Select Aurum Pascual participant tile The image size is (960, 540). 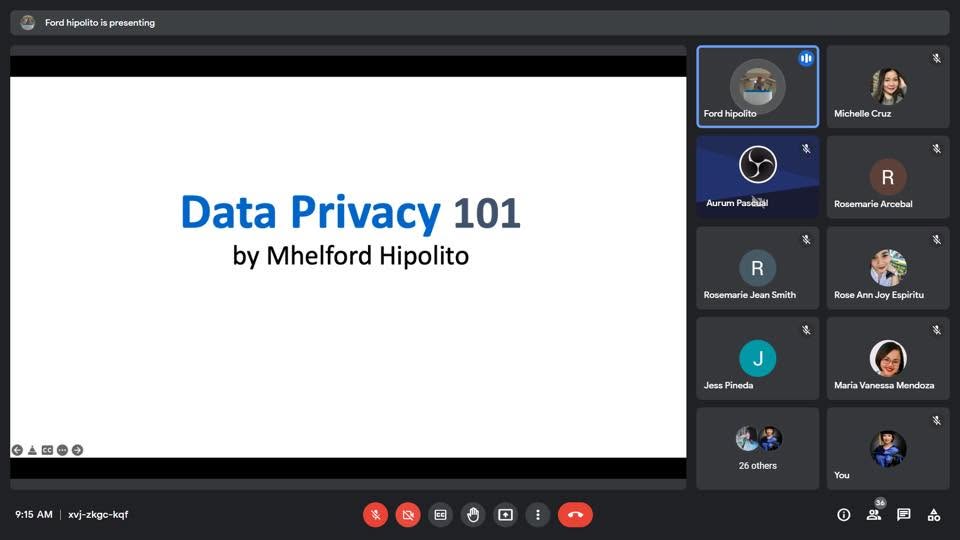click(x=757, y=177)
